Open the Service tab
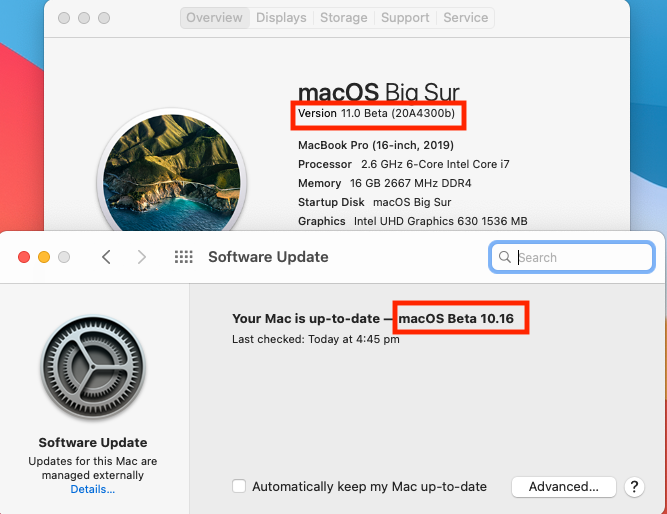The height and width of the screenshot is (514, 667). point(465,18)
